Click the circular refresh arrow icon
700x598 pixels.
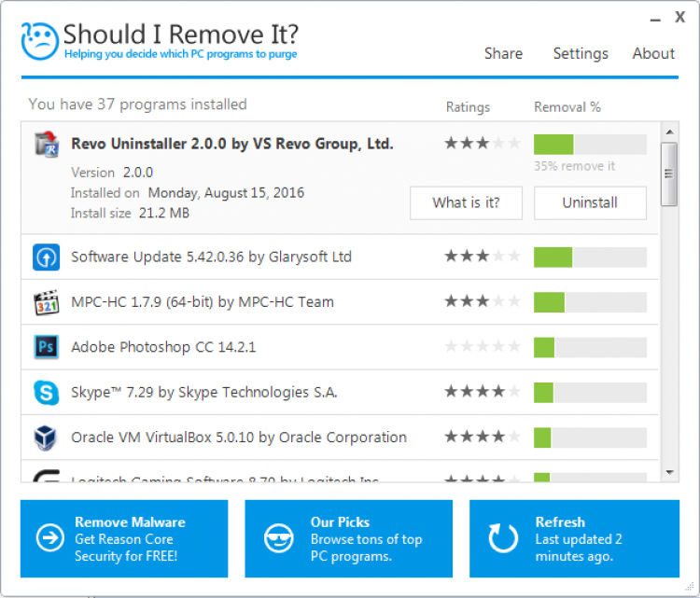(503, 537)
